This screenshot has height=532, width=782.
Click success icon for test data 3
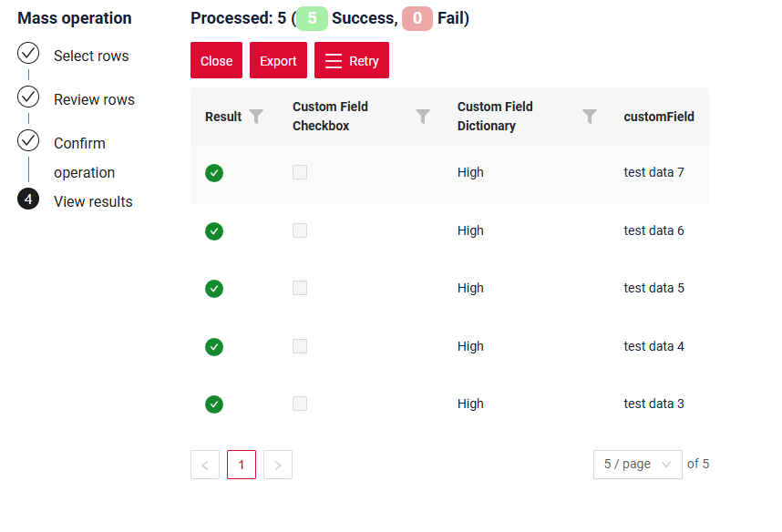tap(214, 404)
